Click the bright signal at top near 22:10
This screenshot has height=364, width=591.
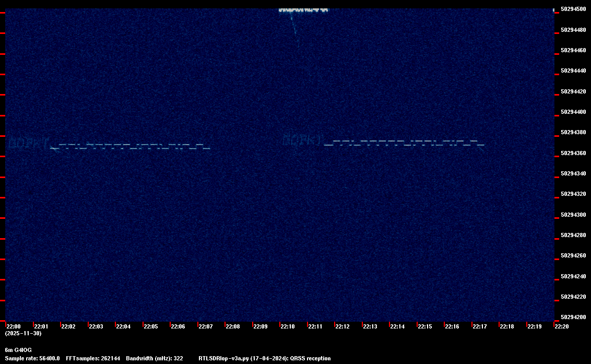(x=303, y=10)
